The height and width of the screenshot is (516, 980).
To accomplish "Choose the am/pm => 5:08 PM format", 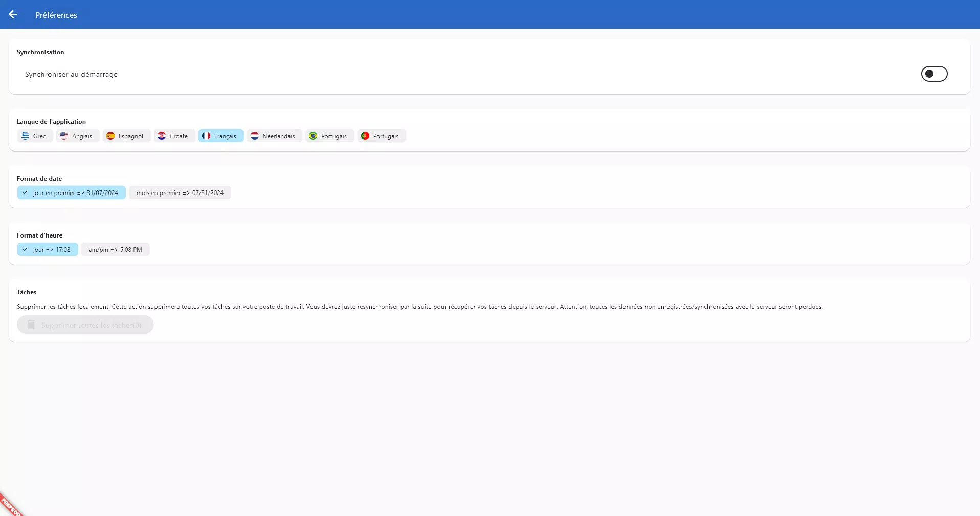I will click(x=115, y=249).
